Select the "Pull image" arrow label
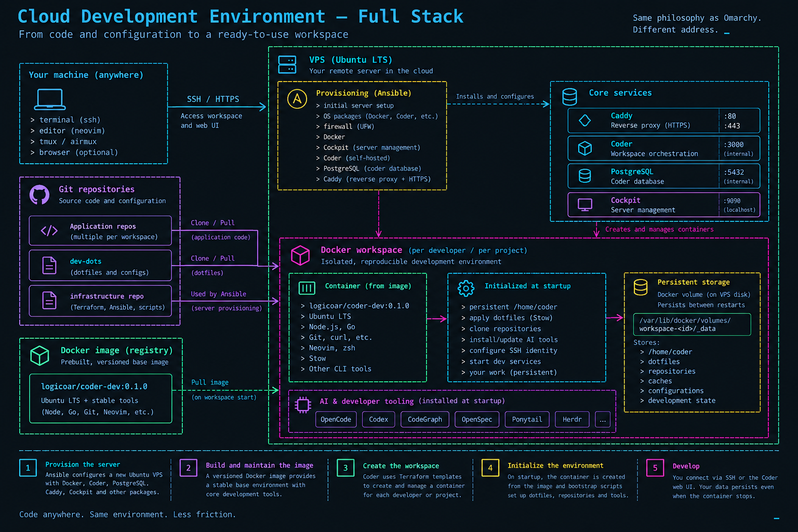 click(x=210, y=382)
